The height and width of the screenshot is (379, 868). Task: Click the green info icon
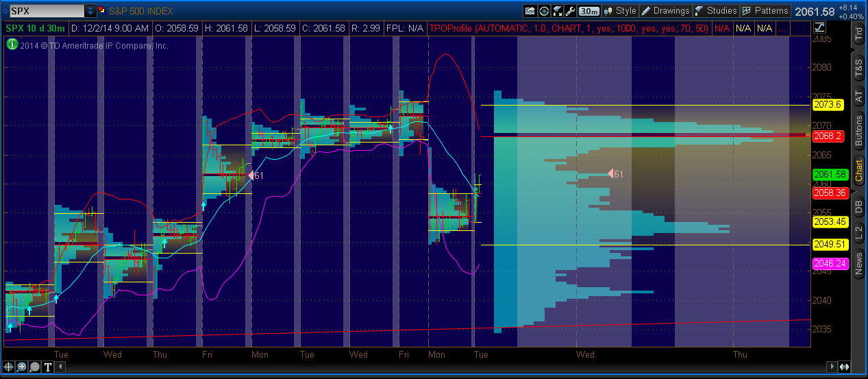point(12,44)
